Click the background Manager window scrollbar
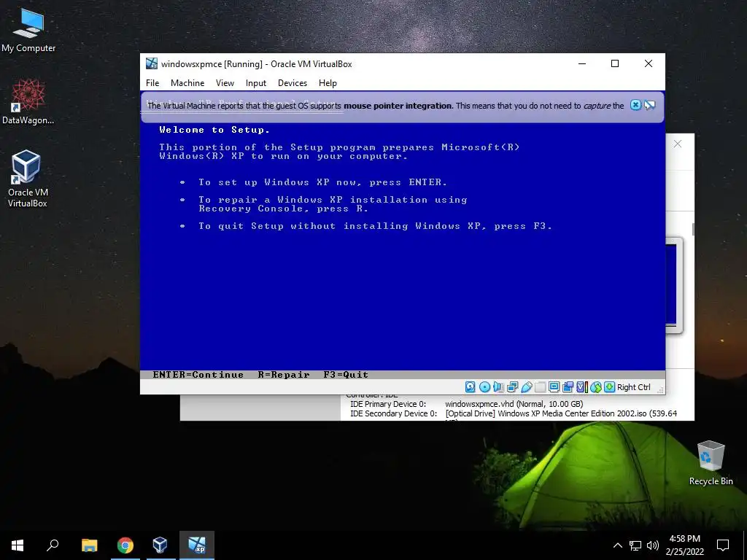Screen dimensions: 747x560 tap(693, 229)
